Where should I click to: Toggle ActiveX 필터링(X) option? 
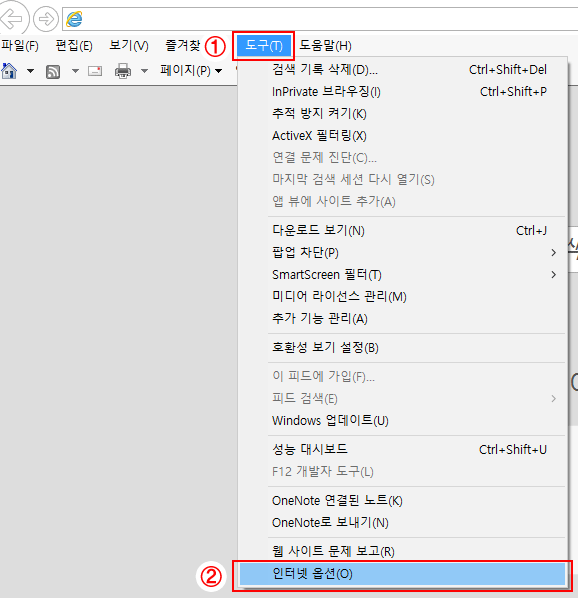402,136
